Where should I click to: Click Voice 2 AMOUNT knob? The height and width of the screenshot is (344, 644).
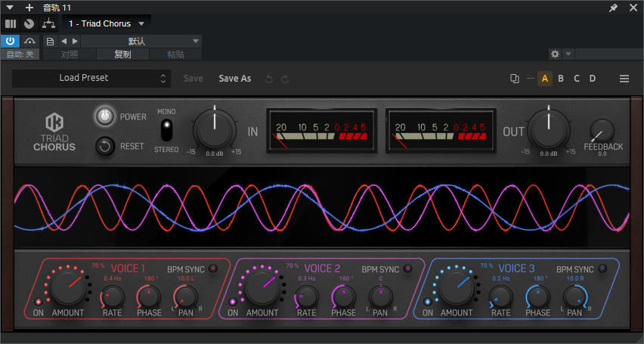point(262,288)
